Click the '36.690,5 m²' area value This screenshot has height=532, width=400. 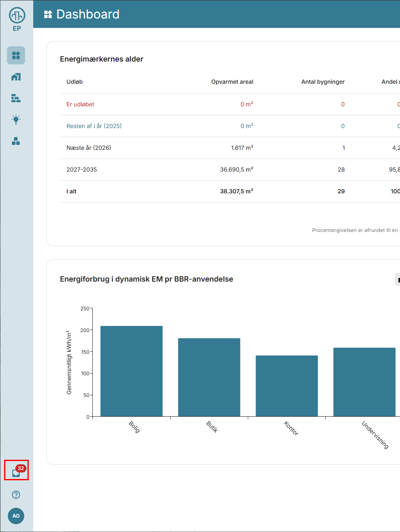tap(237, 170)
